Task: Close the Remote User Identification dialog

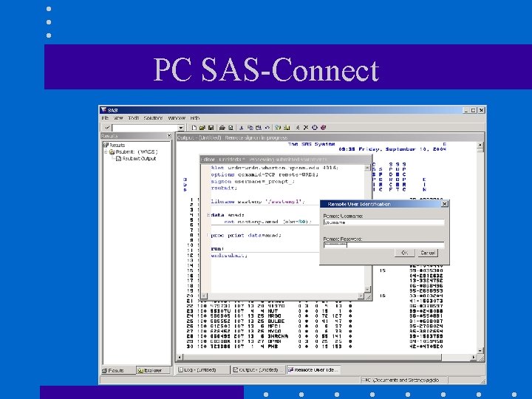Action: (445, 204)
